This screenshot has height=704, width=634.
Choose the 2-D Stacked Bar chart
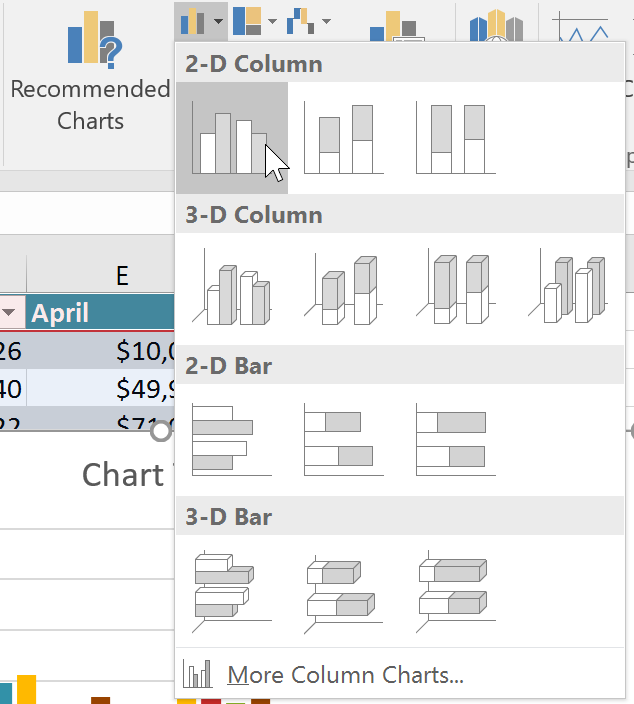(x=344, y=439)
